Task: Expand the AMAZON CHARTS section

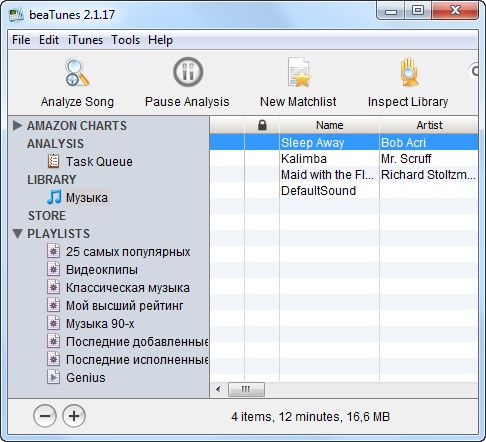Action: 17,125
